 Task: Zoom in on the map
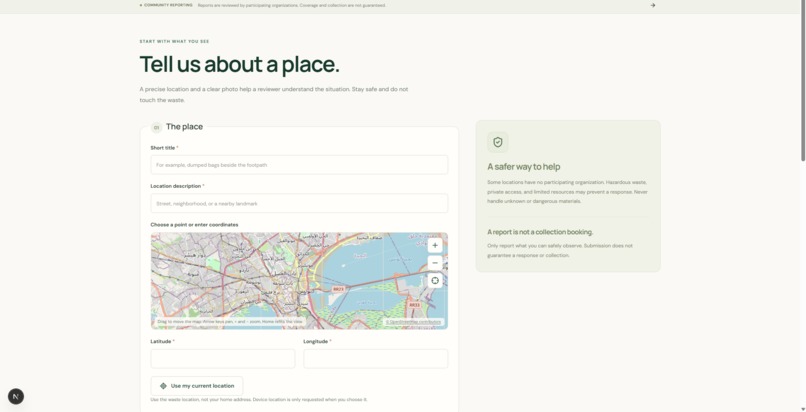[435, 246]
